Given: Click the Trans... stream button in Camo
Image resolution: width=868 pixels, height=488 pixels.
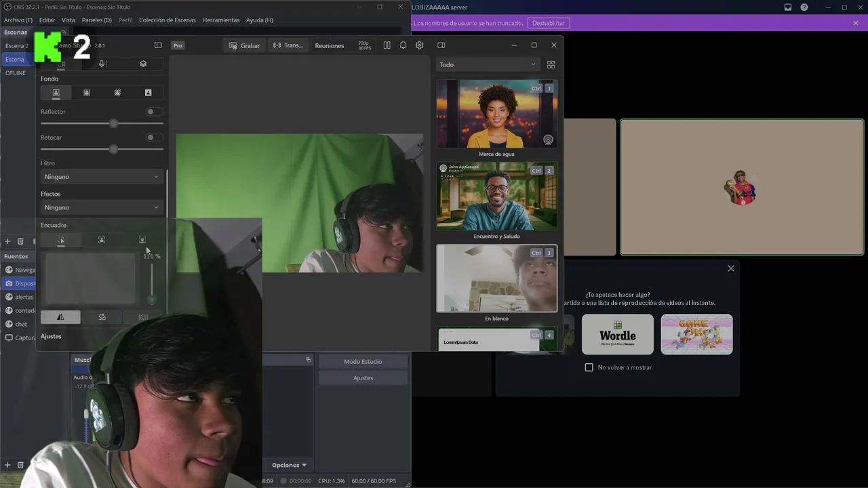Looking at the screenshot, I should pos(288,45).
